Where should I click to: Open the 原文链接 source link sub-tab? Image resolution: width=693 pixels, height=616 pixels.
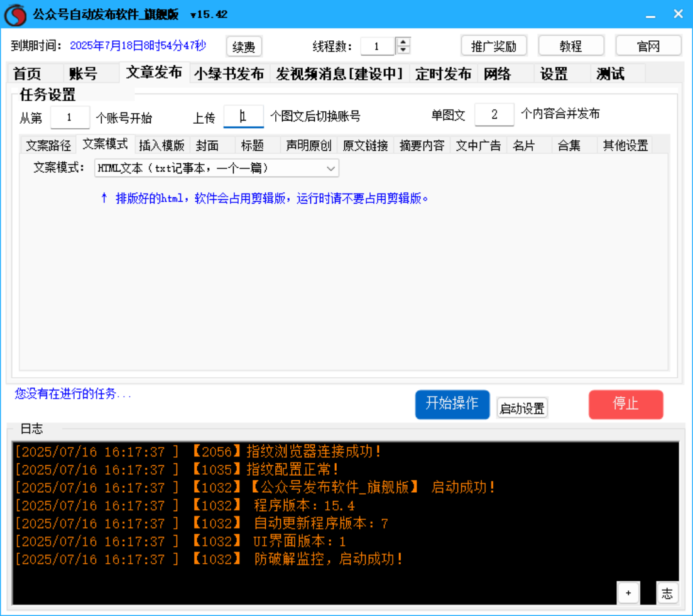click(x=365, y=145)
